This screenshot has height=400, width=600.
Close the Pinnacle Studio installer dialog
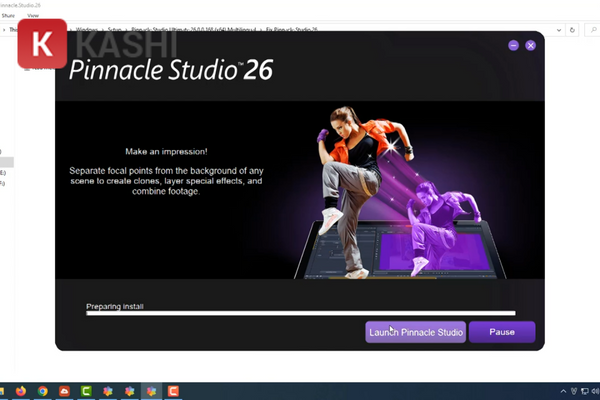click(531, 45)
